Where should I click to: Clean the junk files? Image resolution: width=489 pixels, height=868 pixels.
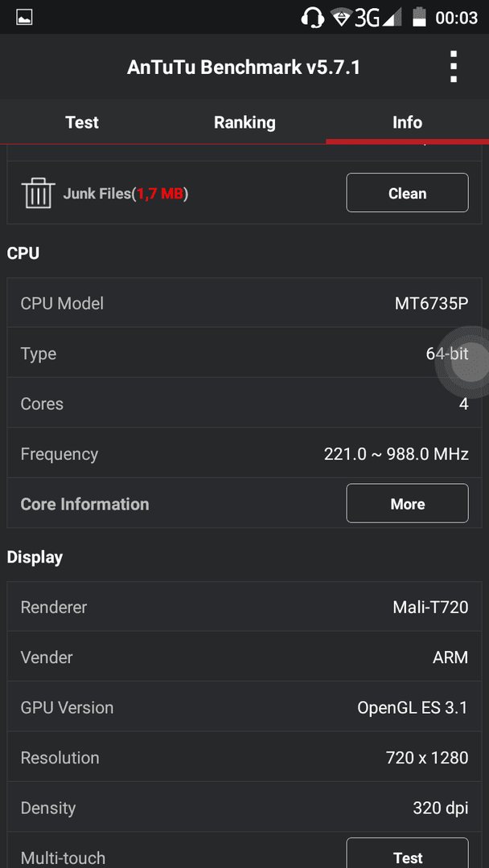[408, 193]
